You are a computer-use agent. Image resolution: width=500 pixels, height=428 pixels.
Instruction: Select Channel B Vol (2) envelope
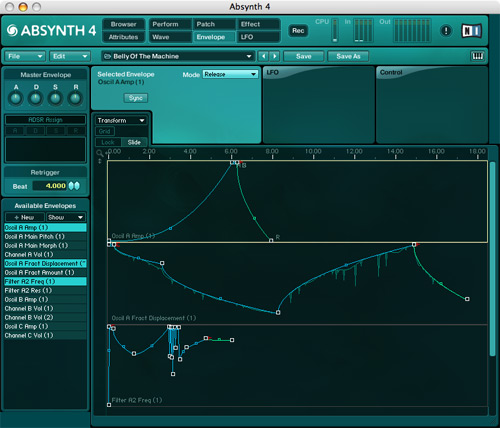click(x=45, y=317)
